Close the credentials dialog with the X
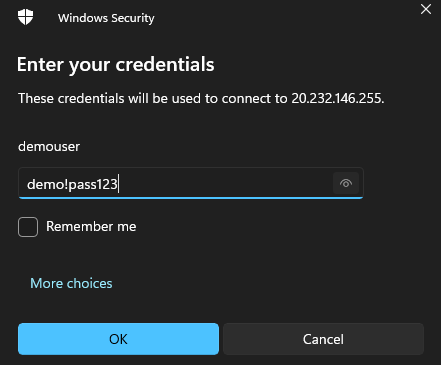 (x=426, y=9)
